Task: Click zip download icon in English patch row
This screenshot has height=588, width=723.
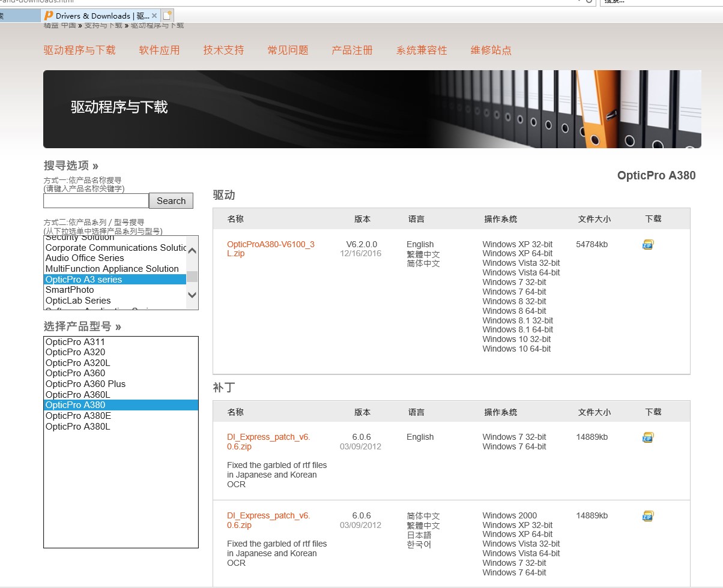Action: coord(647,437)
